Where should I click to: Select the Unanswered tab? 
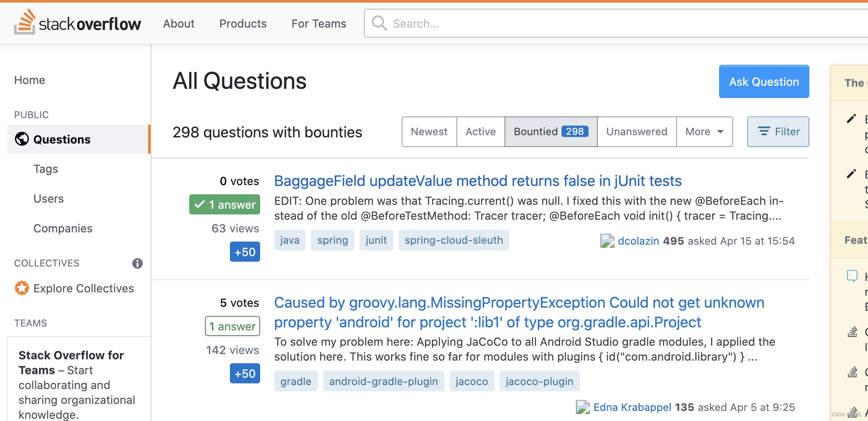point(637,132)
